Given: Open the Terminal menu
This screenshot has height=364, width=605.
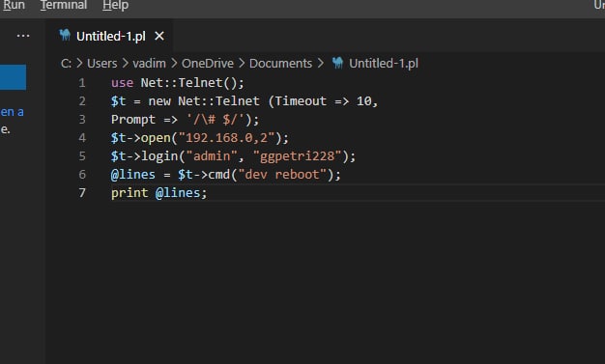Looking at the screenshot, I should [x=64, y=5].
